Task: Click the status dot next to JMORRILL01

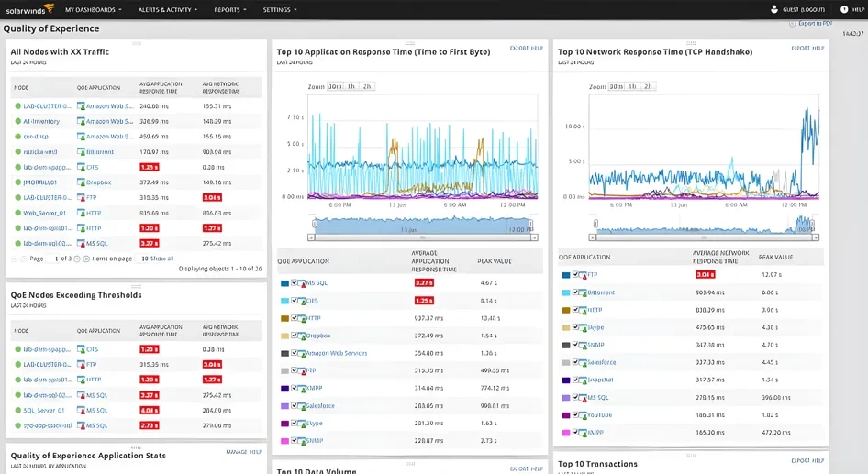Action: [17, 182]
